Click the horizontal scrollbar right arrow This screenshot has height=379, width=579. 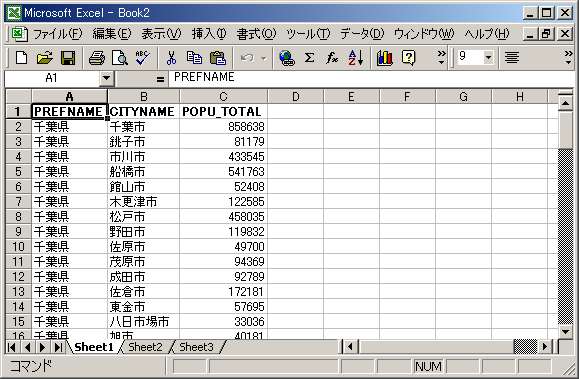(x=545, y=347)
